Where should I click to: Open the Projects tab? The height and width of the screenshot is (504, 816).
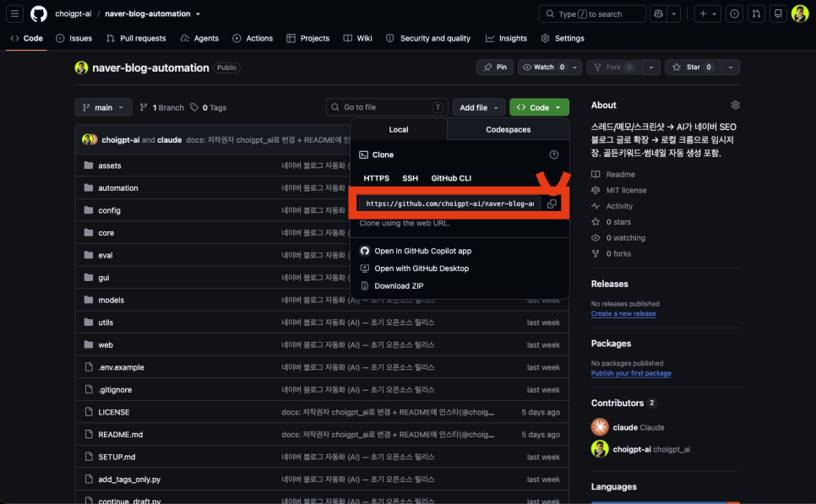[x=308, y=39]
